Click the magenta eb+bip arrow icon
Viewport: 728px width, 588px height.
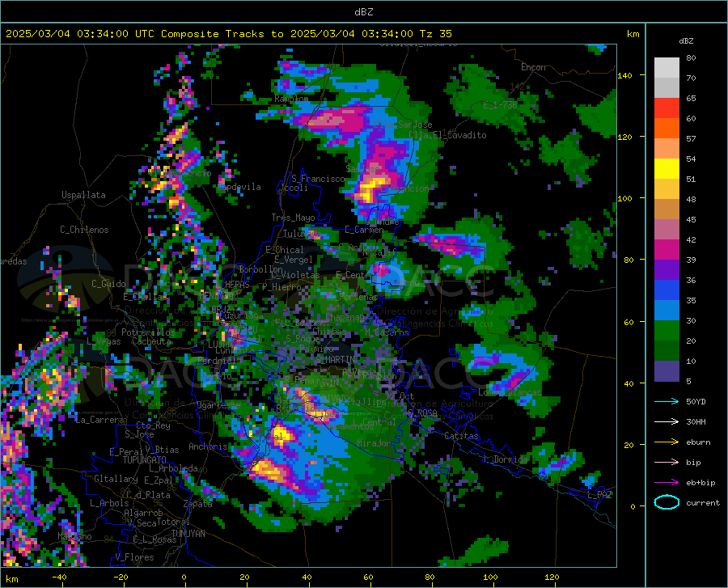667,482
